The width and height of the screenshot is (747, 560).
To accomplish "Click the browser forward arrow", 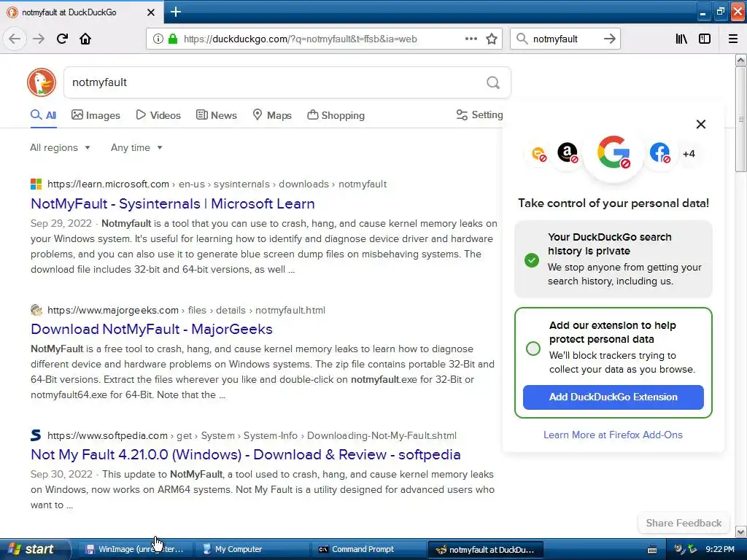I will [x=39, y=39].
